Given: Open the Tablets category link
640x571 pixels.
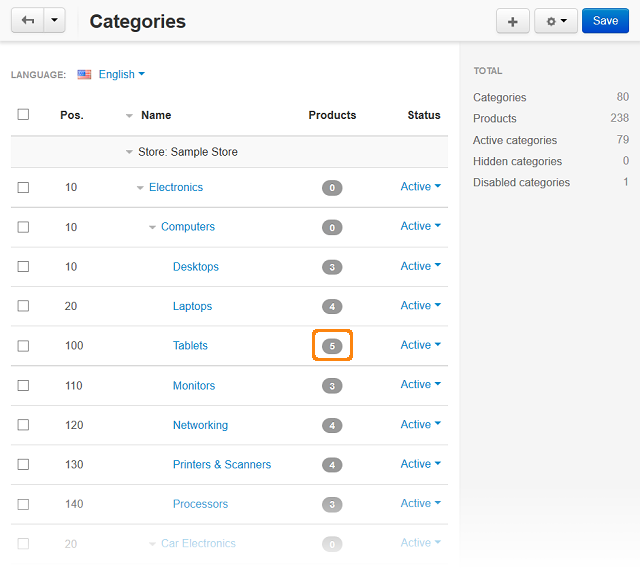Looking at the screenshot, I should [x=190, y=345].
